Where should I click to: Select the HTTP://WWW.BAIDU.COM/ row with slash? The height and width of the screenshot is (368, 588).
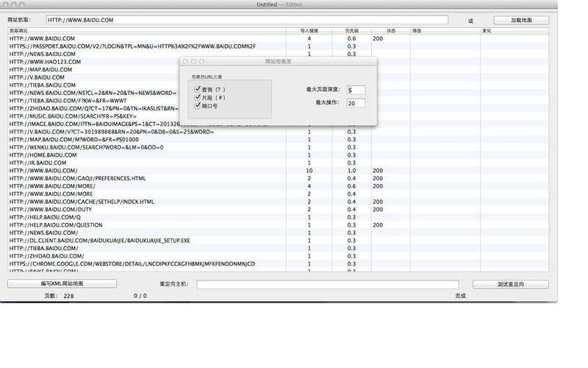pos(279,171)
